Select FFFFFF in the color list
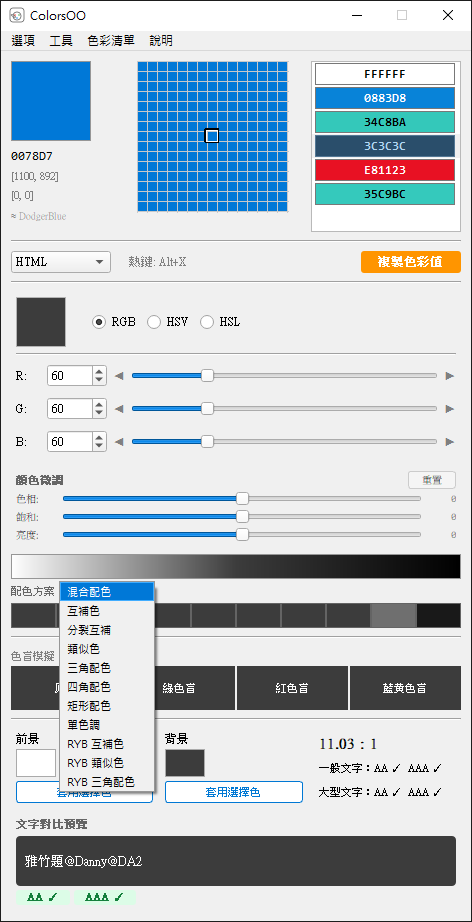Image resolution: width=472 pixels, height=922 pixels. click(385, 75)
